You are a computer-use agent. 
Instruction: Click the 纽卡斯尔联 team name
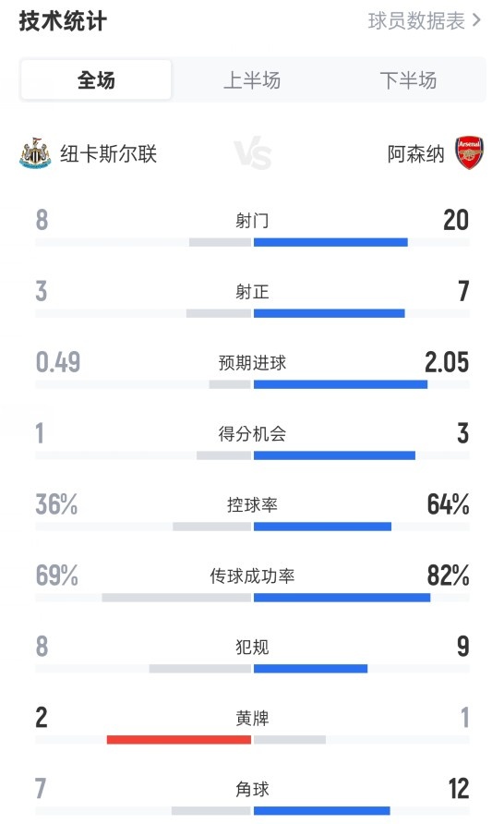click(x=109, y=154)
